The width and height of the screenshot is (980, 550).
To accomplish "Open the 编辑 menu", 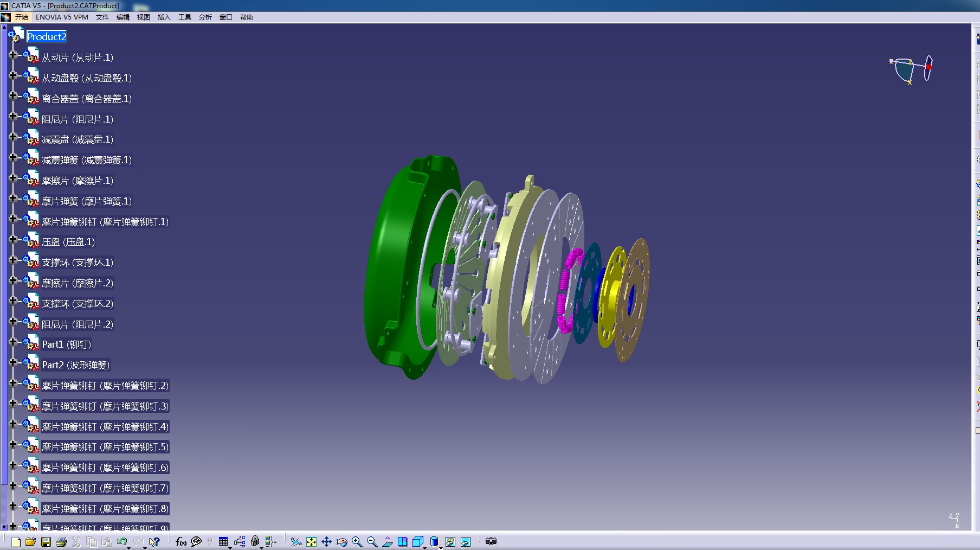I will pyautogui.click(x=123, y=17).
